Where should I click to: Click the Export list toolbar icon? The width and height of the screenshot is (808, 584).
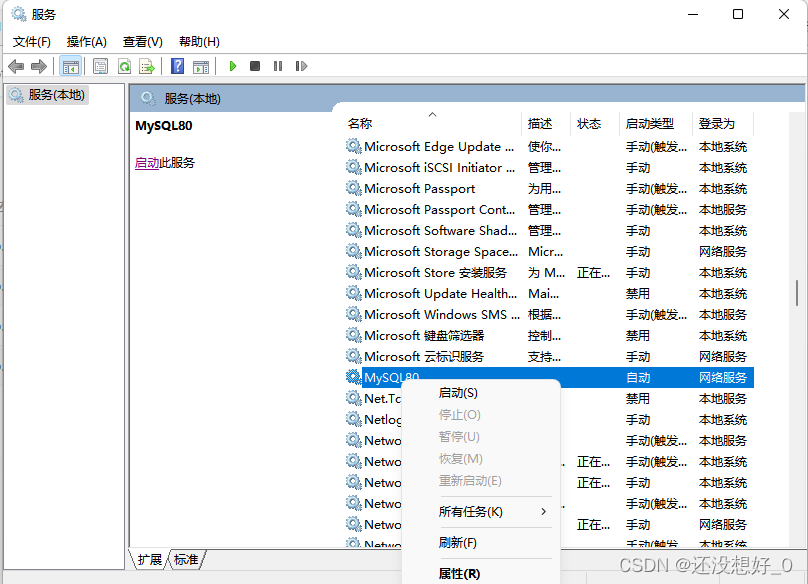pyautogui.click(x=146, y=66)
